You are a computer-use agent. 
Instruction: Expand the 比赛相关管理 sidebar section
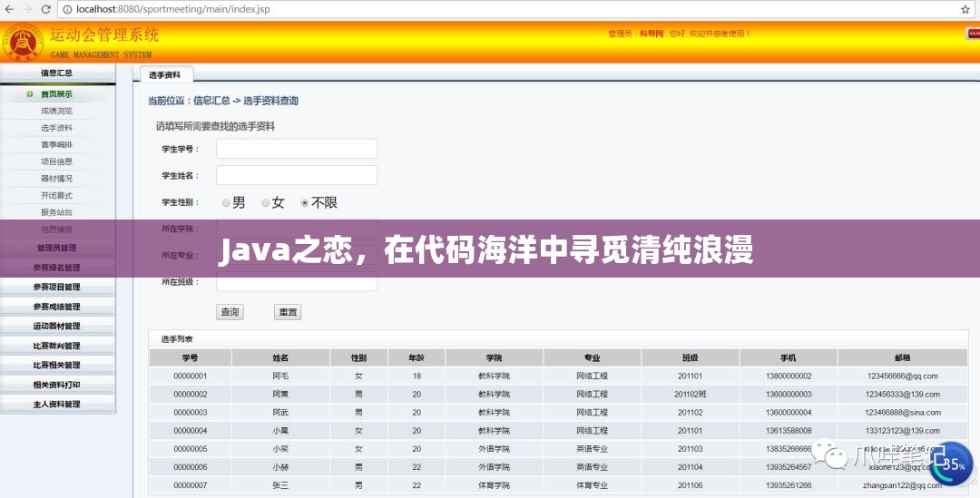pos(57,365)
